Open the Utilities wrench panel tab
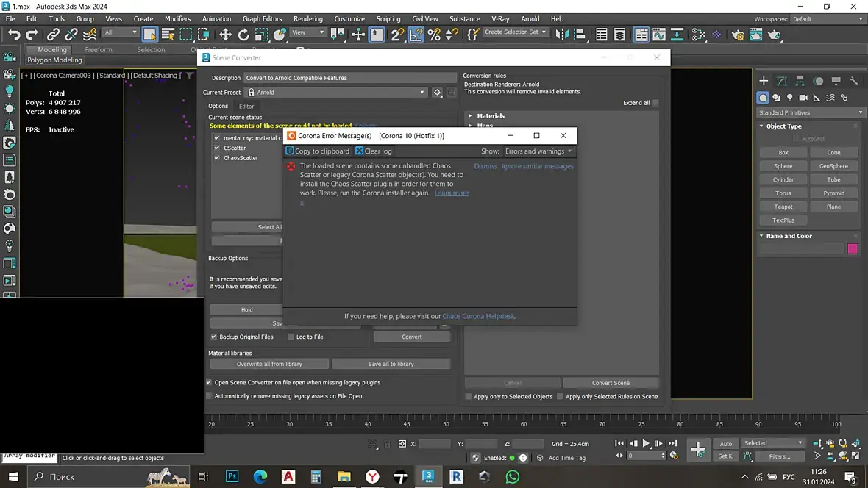Image resolution: width=868 pixels, height=488 pixels. coord(854,81)
